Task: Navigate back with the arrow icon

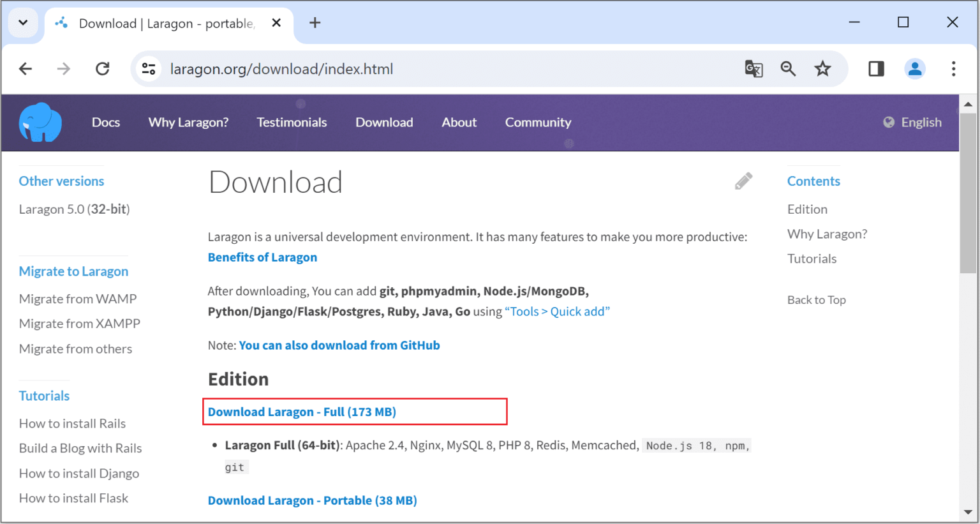Action: [x=26, y=68]
